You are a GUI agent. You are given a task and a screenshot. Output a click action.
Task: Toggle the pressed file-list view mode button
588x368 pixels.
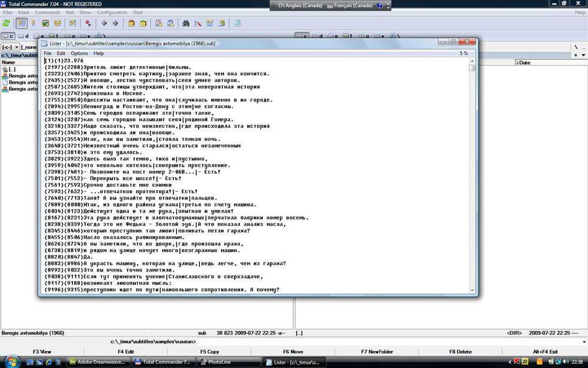coord(22,24)
